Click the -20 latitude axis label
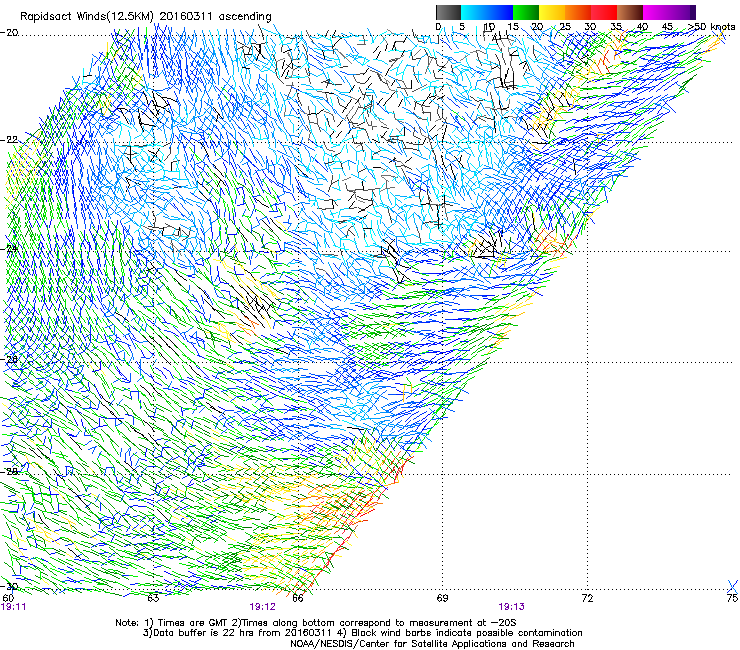 point(9,32)
